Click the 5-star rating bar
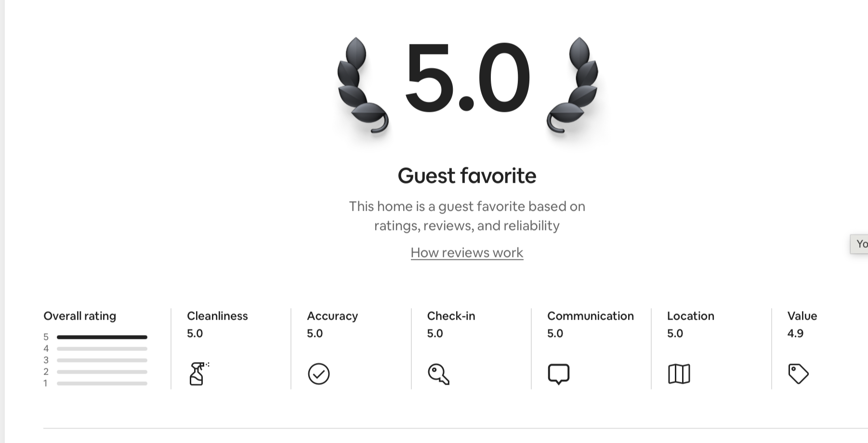This screenshot has height=443, width=868. [x=102, y=337]
